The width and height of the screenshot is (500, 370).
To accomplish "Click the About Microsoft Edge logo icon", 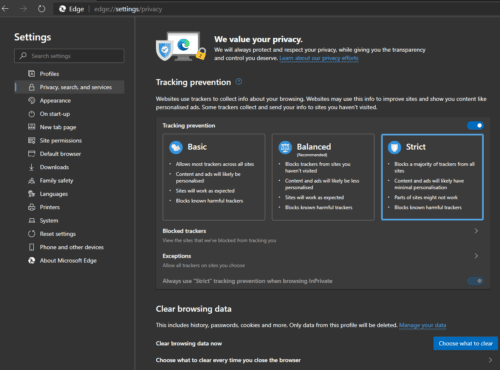I will [31, 260].
